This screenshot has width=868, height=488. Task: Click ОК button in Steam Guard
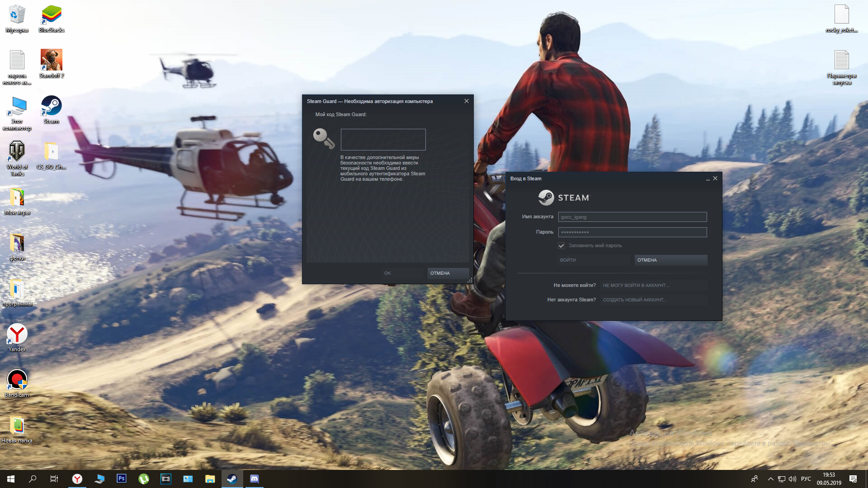pos(387,273)
